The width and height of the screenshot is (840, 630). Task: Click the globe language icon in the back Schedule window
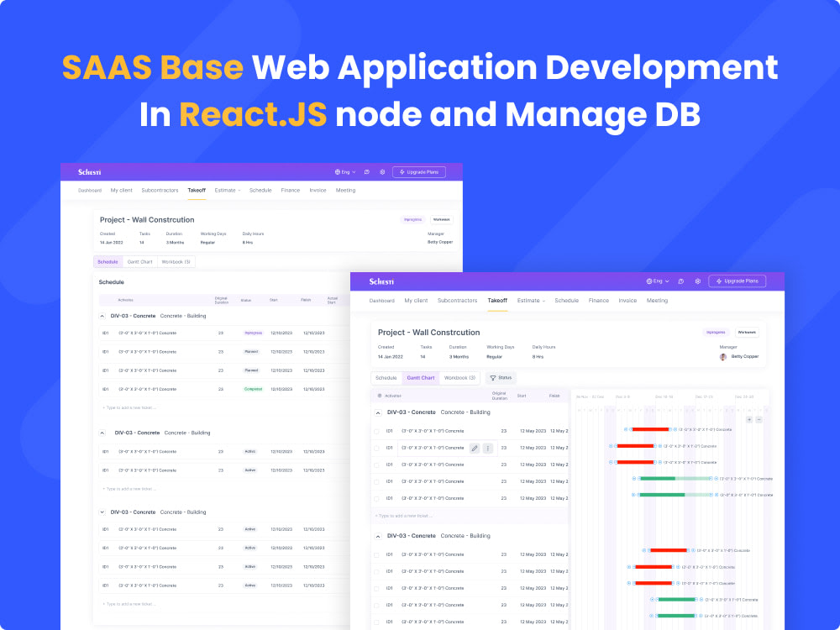(338, 172)
